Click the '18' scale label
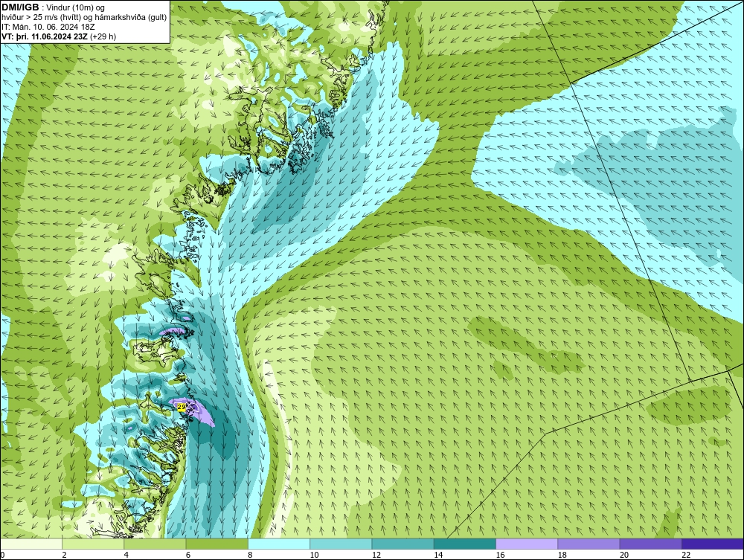 tap(562, 556)
